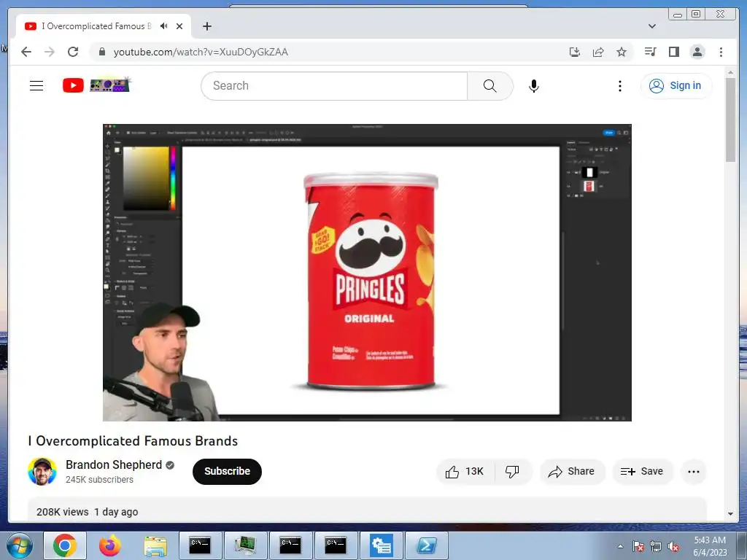Click the browser forward arrow
The image size is (747, 560).
click(x=50, y=52)
